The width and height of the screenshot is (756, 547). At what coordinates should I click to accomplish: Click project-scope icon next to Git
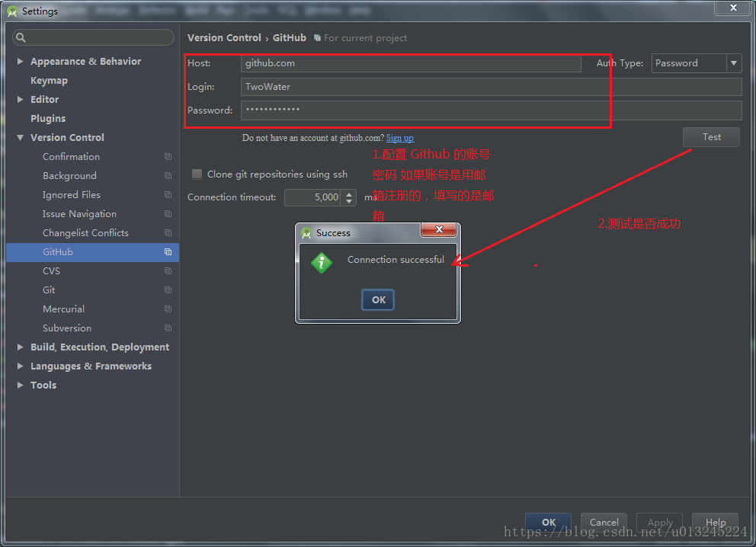[168, 290]
